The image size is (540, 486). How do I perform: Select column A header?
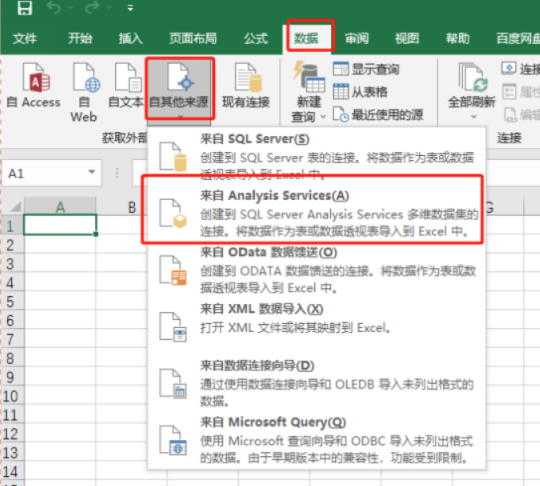60,207
